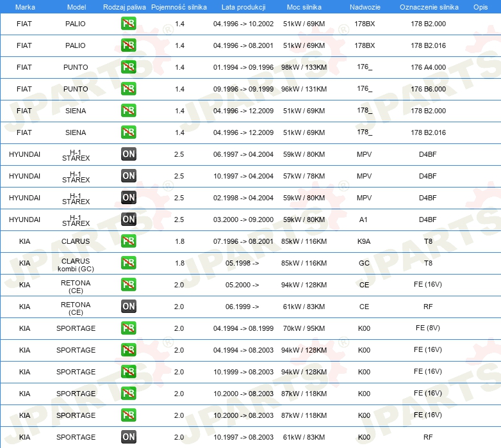
Task: Click production date 05.2000 ->
Action: [x=242, y=285]
